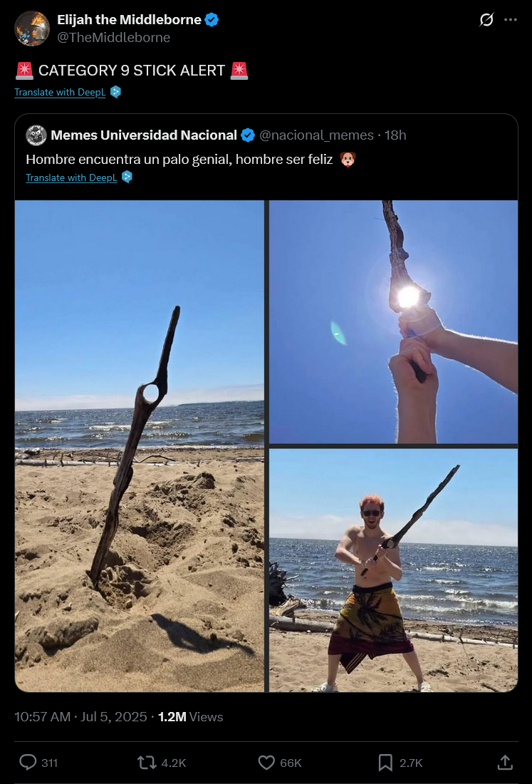Click the Memes Universidad Nacional avatar
Image resolution: width=532 pixels, height=784 pixels.
click(36, 135)
